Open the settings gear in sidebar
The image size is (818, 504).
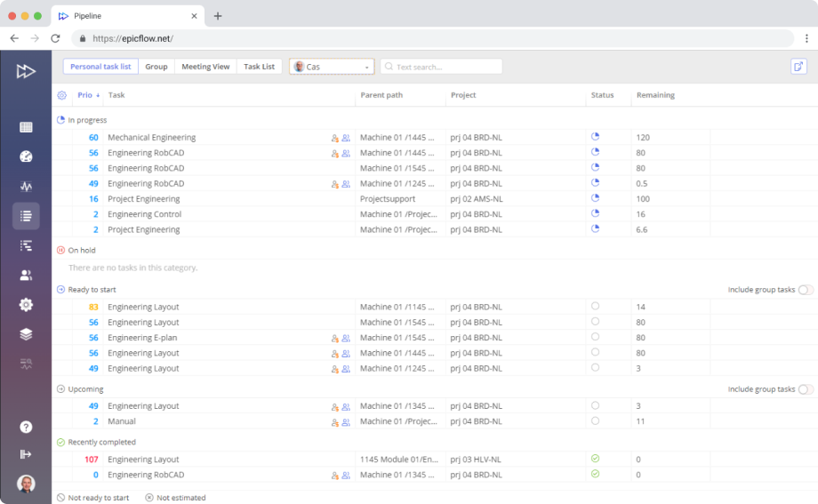26,305
